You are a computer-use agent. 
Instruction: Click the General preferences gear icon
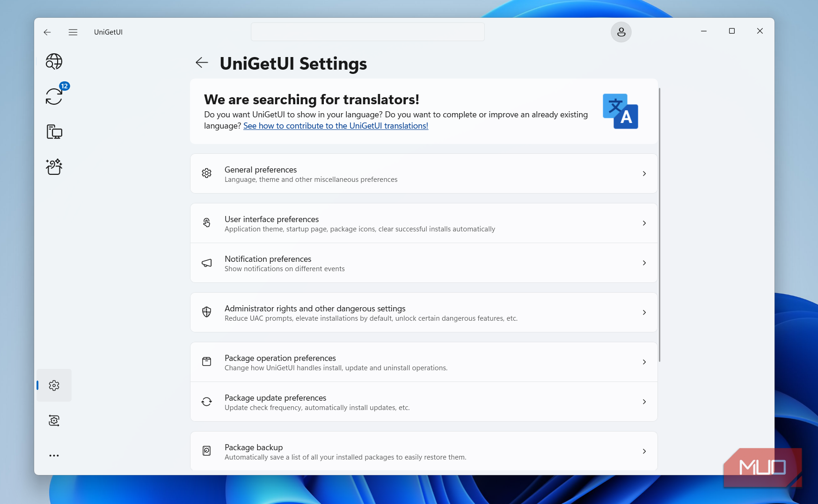coord(206,173)
